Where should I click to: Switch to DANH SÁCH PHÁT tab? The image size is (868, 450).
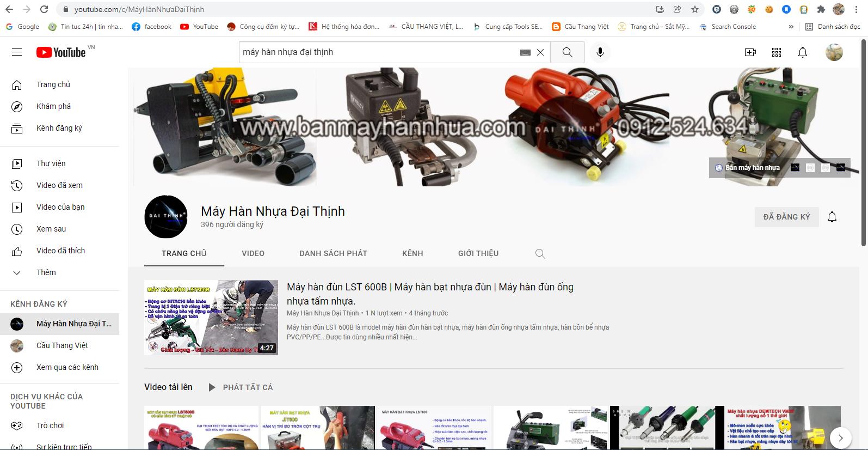pos(333,253)
